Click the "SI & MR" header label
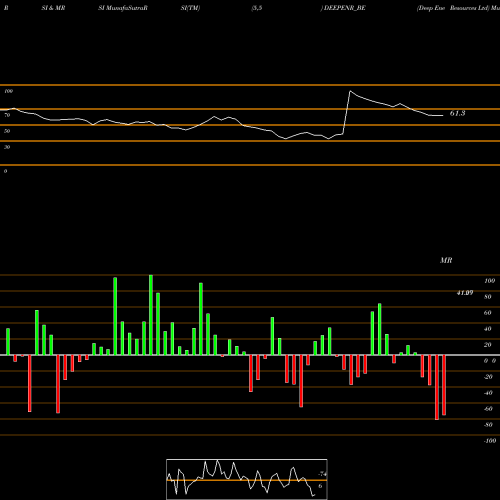The width and height of the screenshot is (500, 500). point(53,8)
